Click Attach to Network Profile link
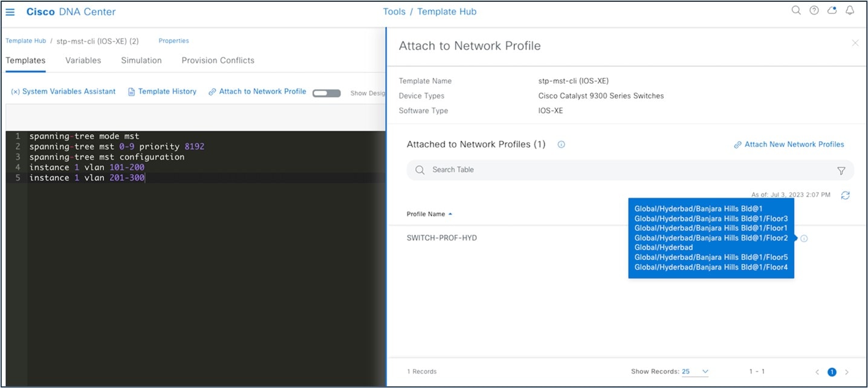 click(x=257, y=92)
